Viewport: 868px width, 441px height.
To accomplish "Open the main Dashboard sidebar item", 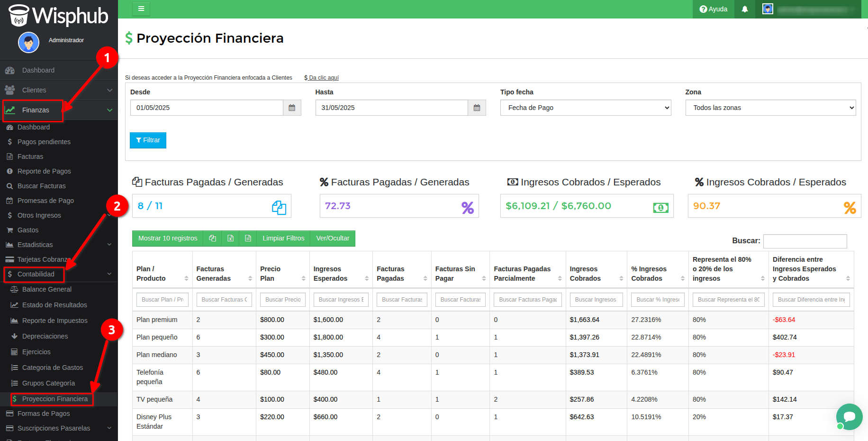I will [59, 70].
